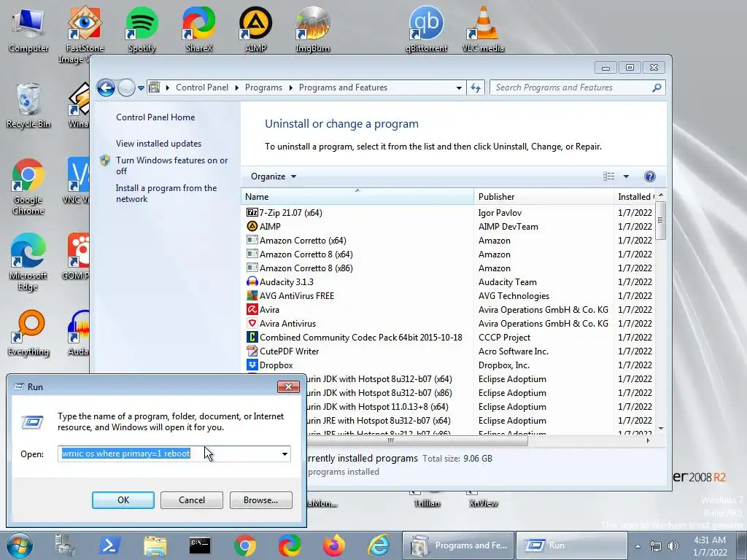This screenshot has height=560, width=747.
Task: Launch Google Chrome from the taskbar
Action: click(245, 545)
